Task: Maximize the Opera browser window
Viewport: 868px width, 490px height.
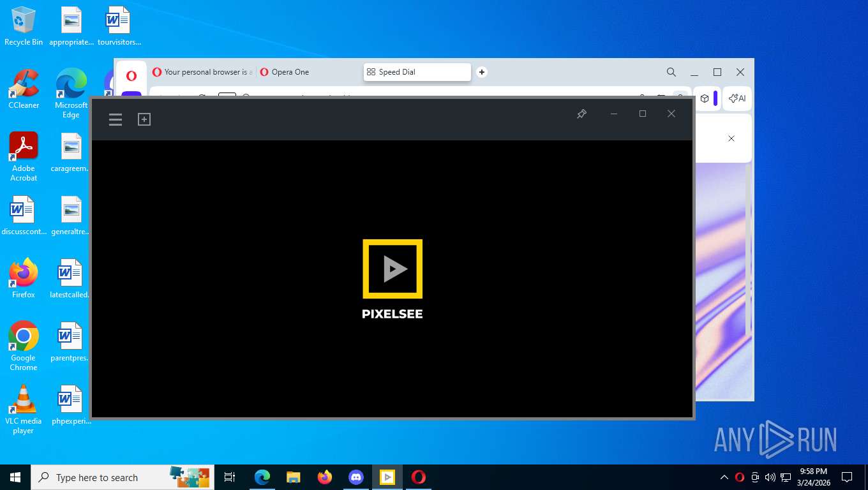Action: point(717,72)
